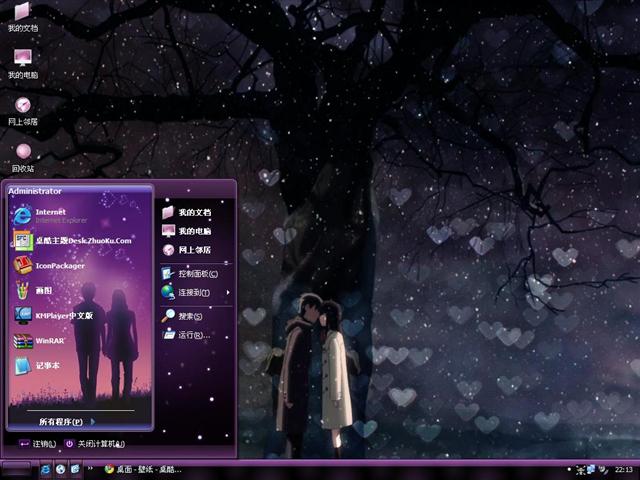Open 桌酷主题 Desk.ZhuoKu.Com entry
This screenshot has width=640, height=480.
pyautogui.click(x=73, y=240)
